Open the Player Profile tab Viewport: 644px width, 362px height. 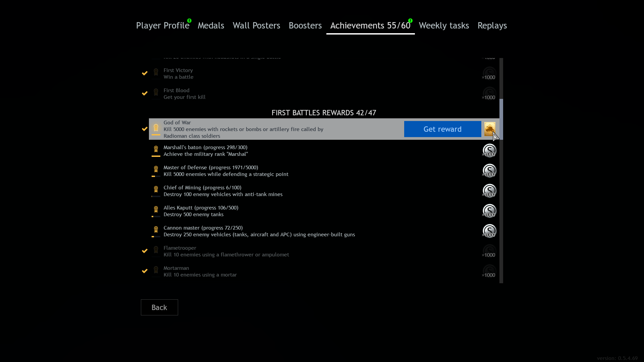tap(163, 25)
